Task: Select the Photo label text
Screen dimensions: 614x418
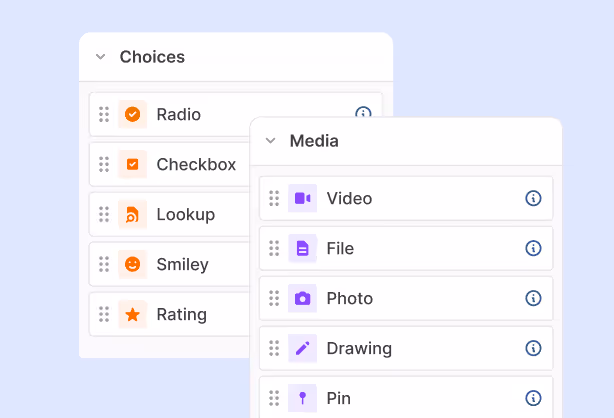Action: click(350, 298)
